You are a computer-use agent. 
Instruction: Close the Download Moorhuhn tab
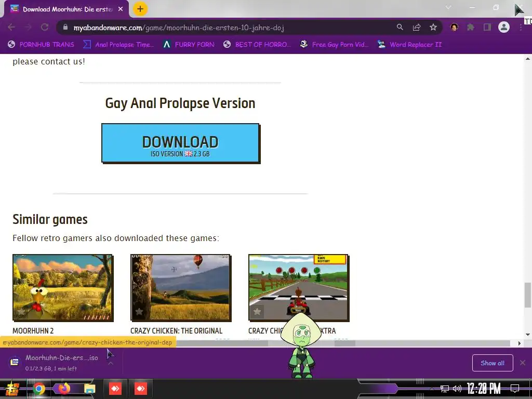[x=121, y=9]
